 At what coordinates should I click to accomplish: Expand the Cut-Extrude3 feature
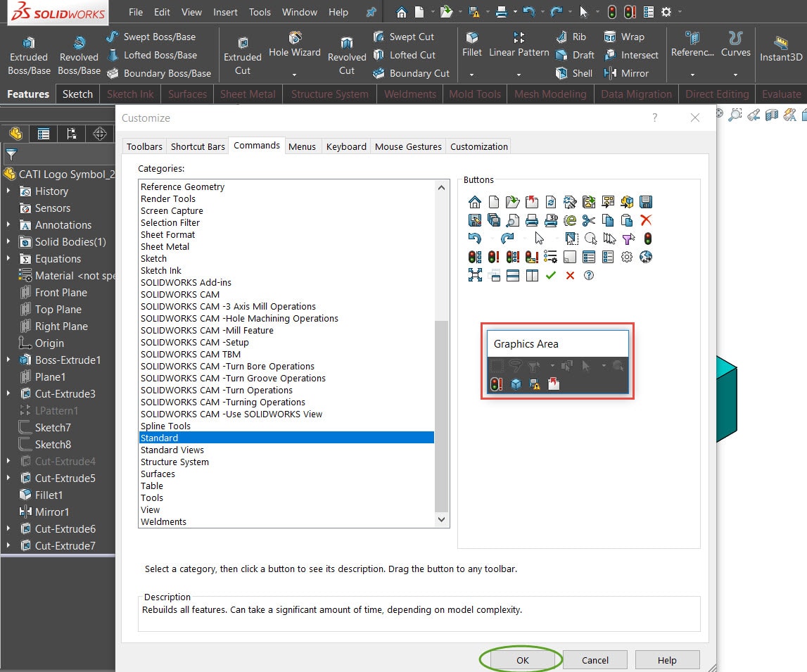tap(8, 393)
